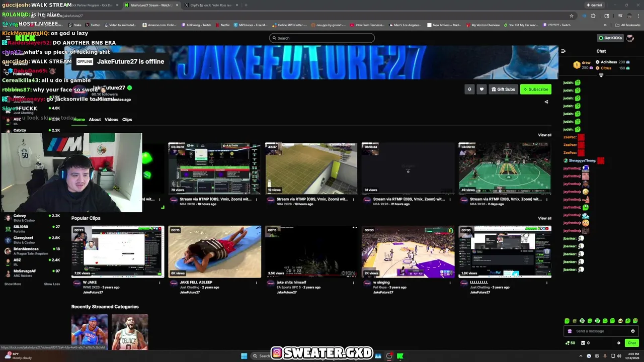This screenshot has width=644, height=362.
Task: Open the LLLLLLLL clip thumbnail
Action: coord(505,251)
